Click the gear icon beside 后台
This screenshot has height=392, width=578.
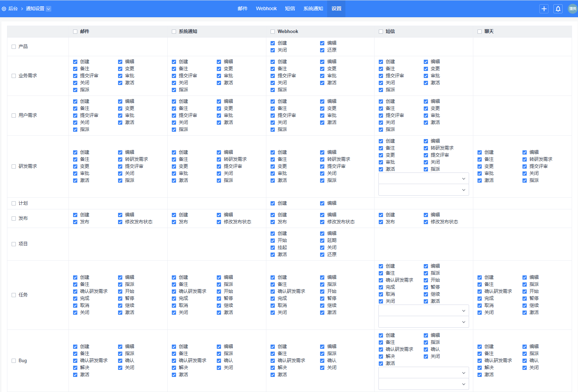click(4, 9)
